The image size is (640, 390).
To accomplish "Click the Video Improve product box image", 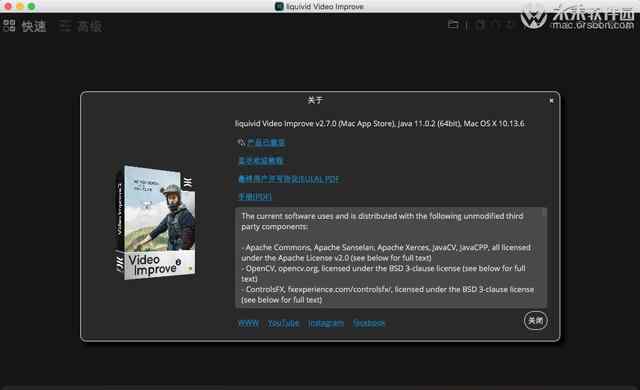I will click(x=156, y=222).
